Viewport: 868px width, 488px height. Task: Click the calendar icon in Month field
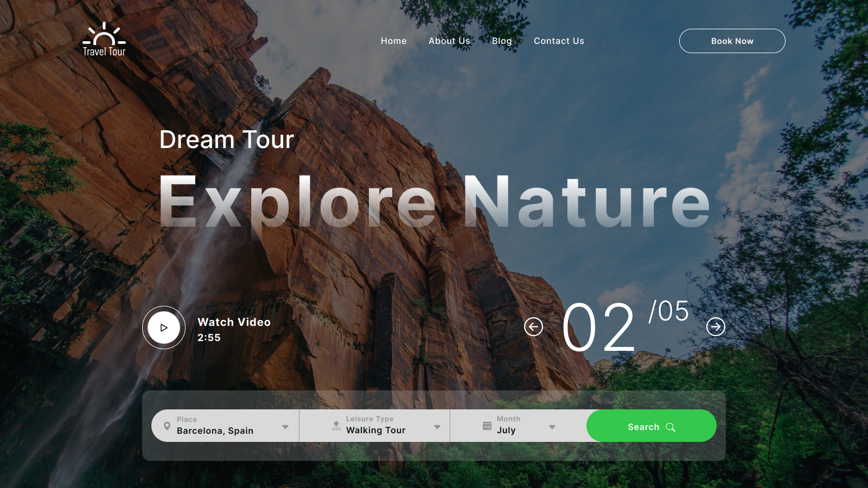(x=487, y=426)
